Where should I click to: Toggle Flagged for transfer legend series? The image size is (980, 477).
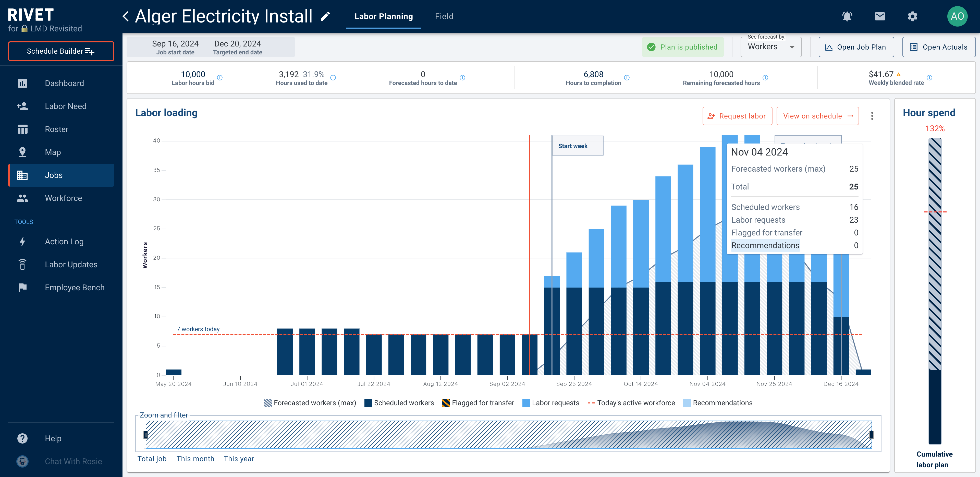478,403
